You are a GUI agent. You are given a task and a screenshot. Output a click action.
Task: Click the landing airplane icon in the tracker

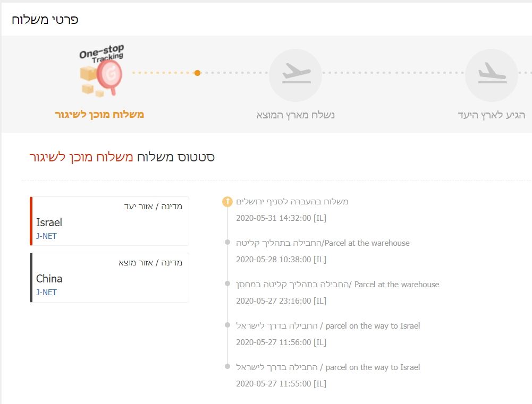(491, 74)
